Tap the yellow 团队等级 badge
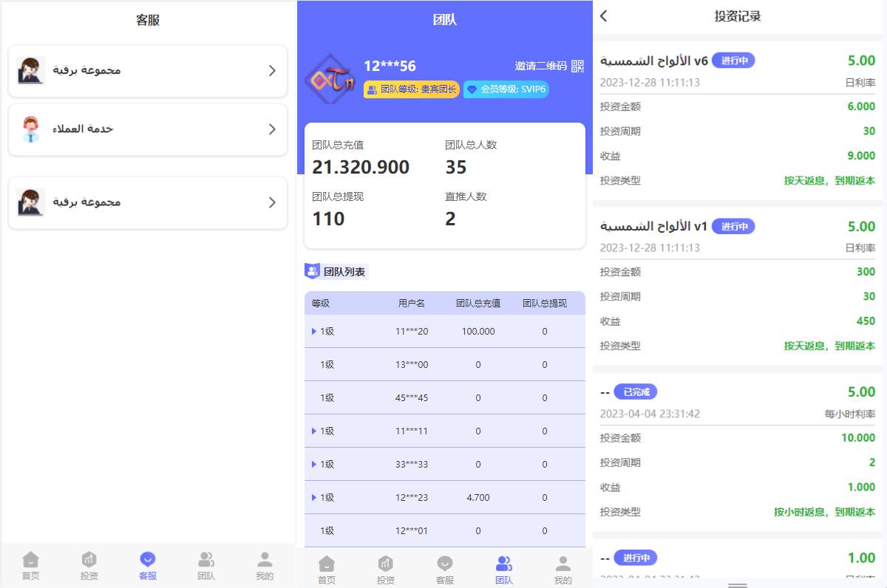The width and height of the screenshot is (887, 588). coord(412,89)
